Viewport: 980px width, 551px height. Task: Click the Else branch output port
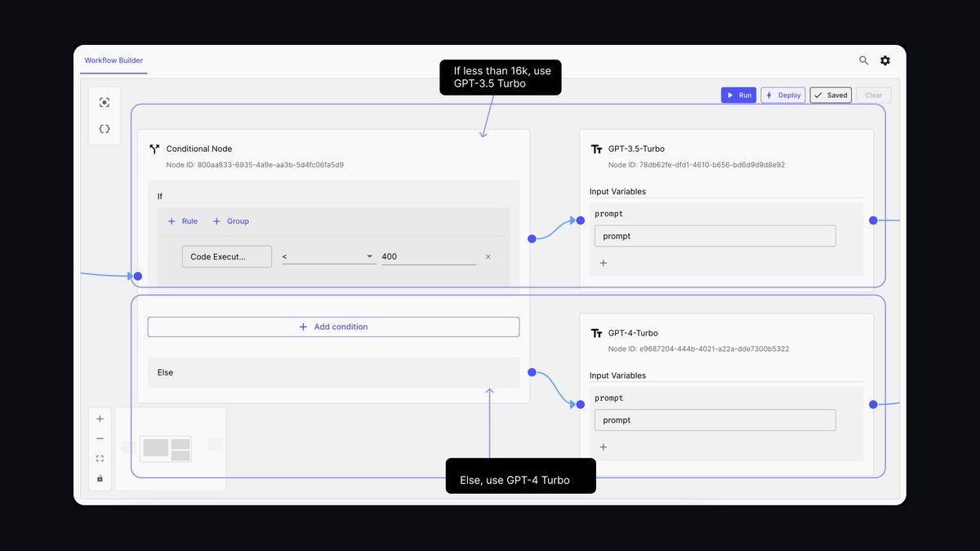tap(532, 372)
